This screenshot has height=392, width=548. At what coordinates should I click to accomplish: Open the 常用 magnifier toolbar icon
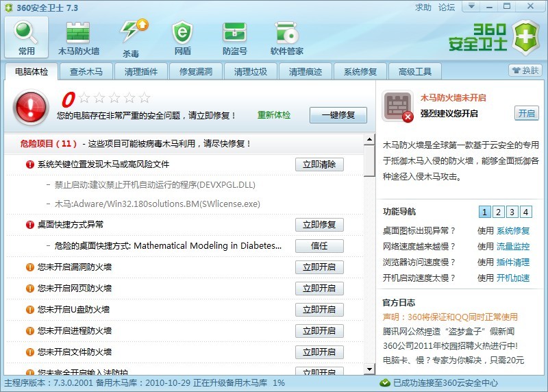coord(26,37)
